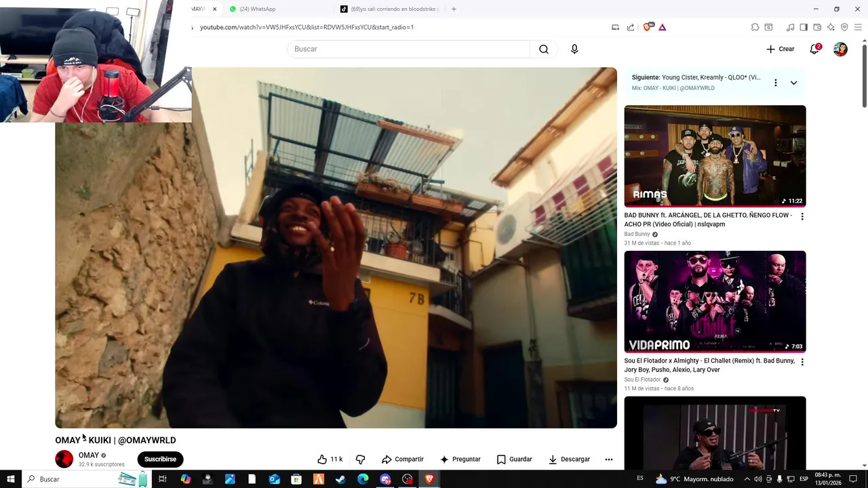Click the Suscribirse button

[x=160, y=459]
